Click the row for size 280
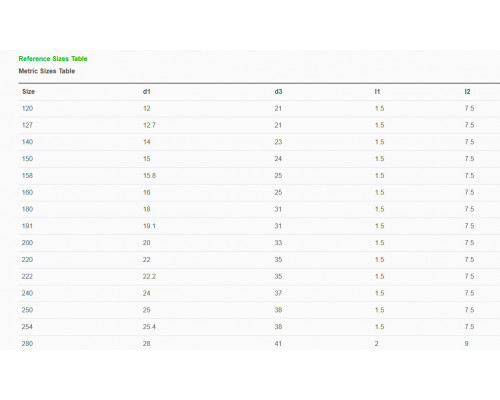 259,343
